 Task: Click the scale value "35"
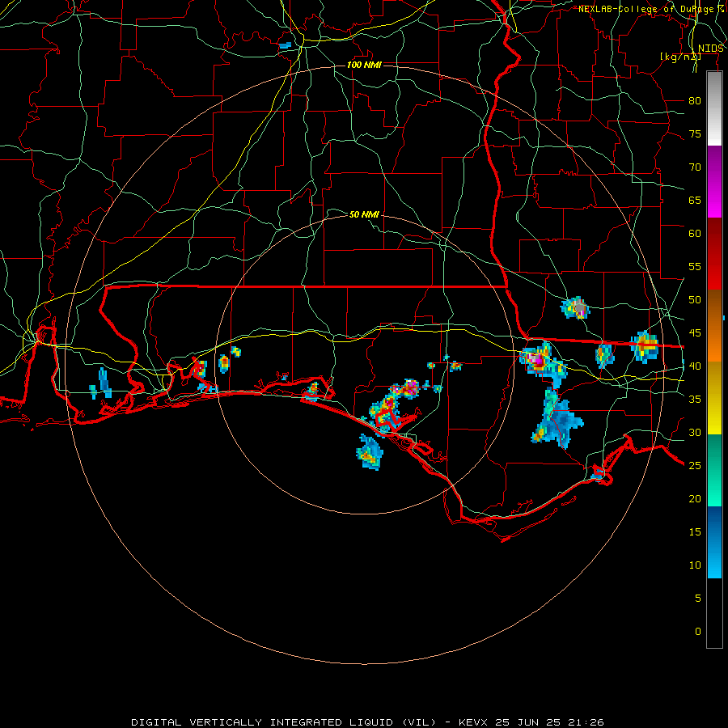tap(695, 400)
